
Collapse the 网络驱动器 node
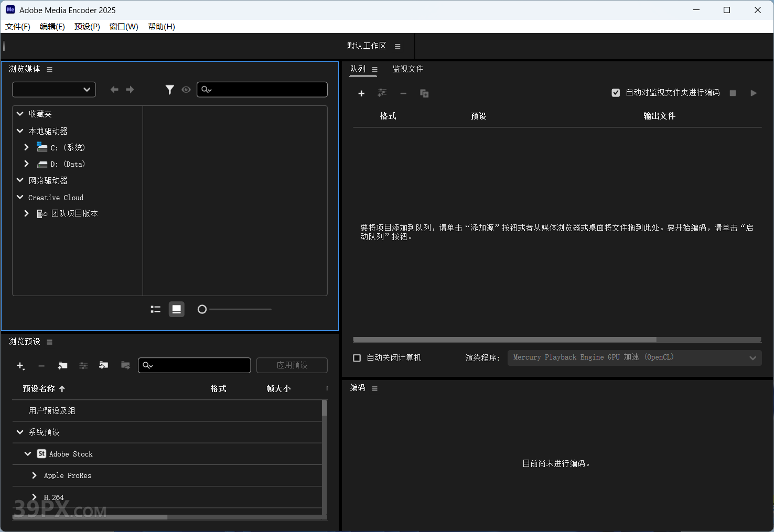point(20,180)
